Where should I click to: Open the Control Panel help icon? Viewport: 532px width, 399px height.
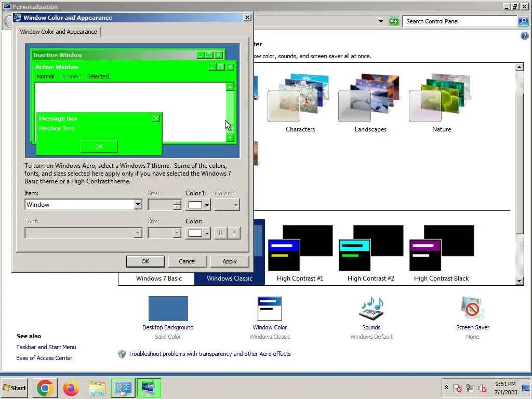click(524, 36)
